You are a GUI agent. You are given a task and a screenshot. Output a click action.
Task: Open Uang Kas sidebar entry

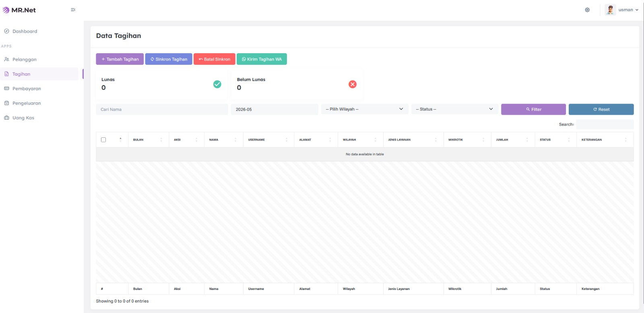(23, 118)
